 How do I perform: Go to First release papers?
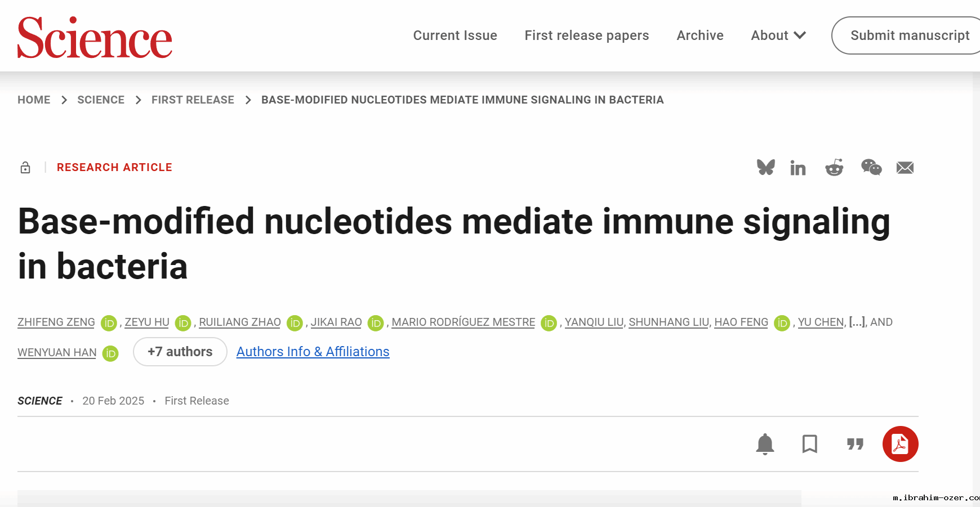tap(586, 35)
